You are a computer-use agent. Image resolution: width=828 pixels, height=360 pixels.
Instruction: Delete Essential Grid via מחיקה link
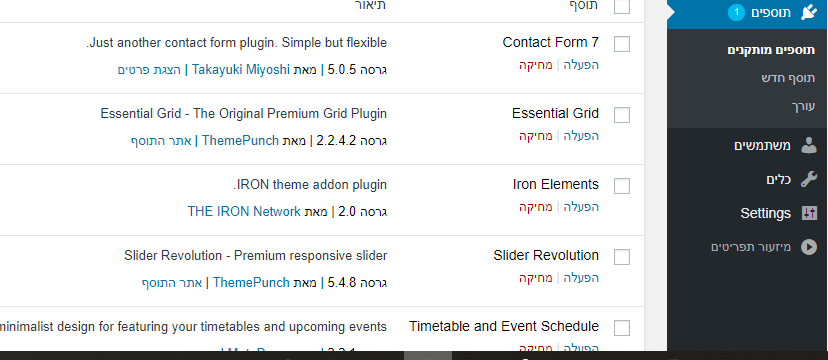[535, 136]
